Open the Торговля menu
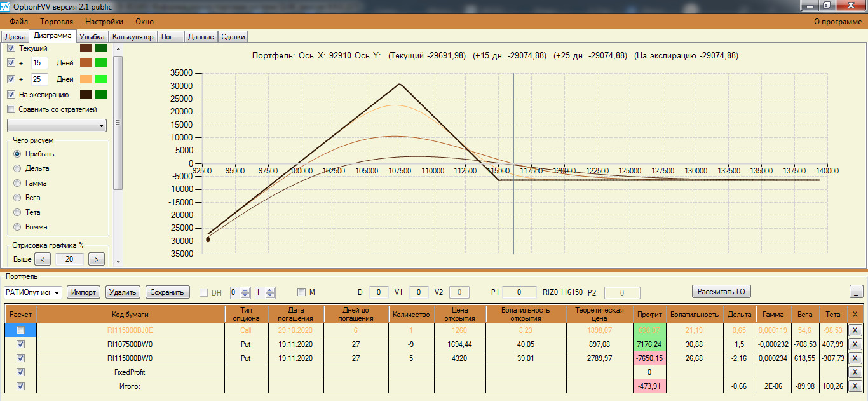The image size is (868, 401). click(57, 22)
